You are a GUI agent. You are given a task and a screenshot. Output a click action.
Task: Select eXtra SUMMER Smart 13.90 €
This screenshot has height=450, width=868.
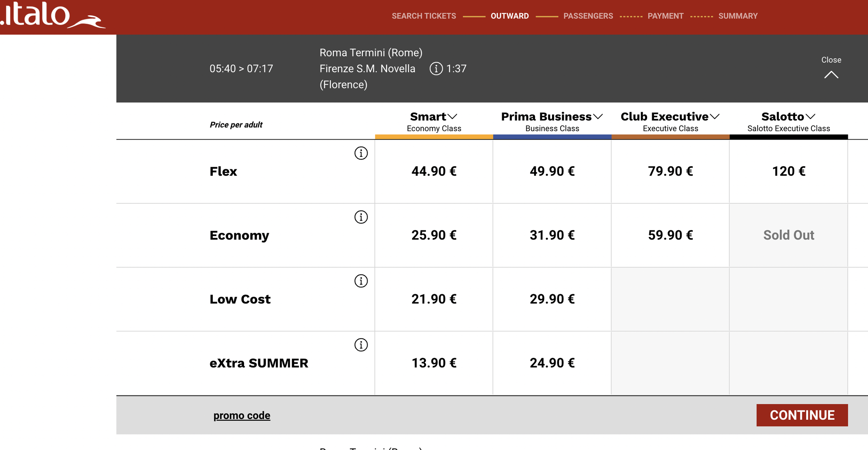click(434, 363)
